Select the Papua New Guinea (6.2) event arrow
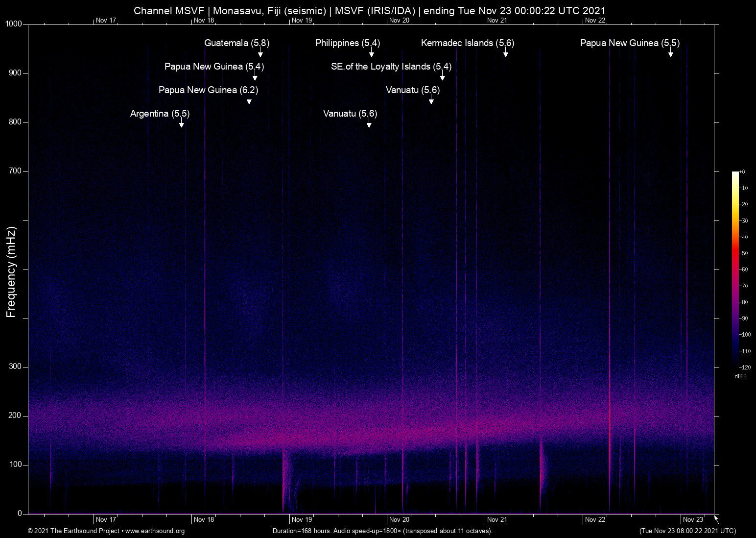The image size is (756, 538). click(x=249, y=100)
